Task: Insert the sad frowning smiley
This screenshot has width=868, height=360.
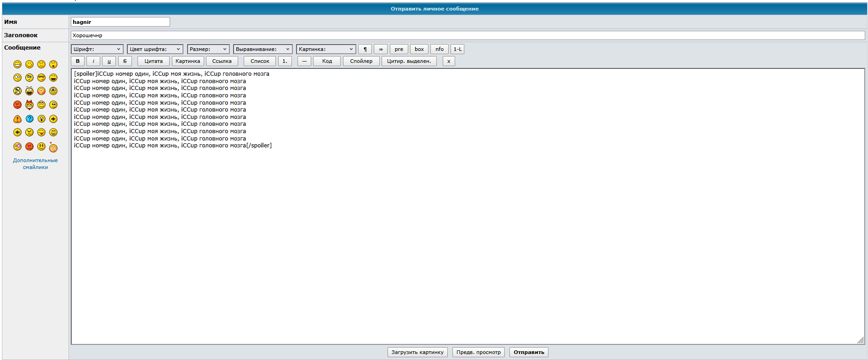Action: 41,64
